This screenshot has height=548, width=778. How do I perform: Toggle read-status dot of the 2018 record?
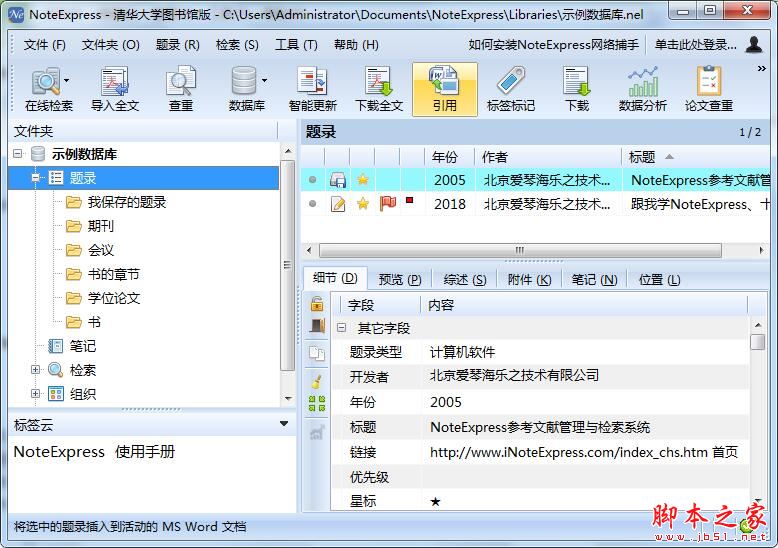coord(313,204)
